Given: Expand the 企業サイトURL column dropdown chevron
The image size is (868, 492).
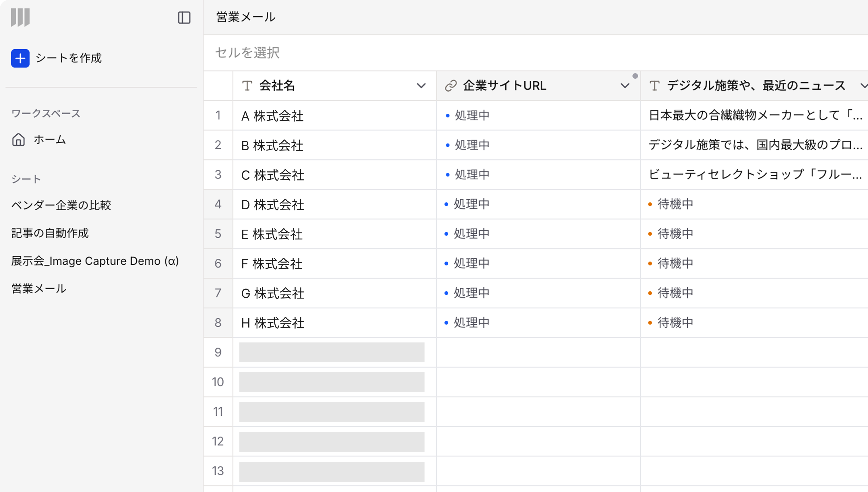Looking at the screenshot, I should [625, 86].
